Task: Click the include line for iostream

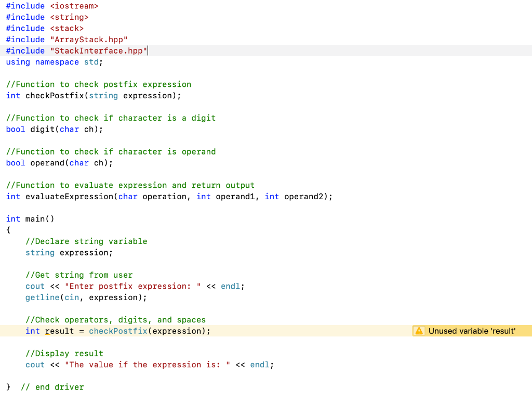Action: pyautogui.click(x=52, y=6)
